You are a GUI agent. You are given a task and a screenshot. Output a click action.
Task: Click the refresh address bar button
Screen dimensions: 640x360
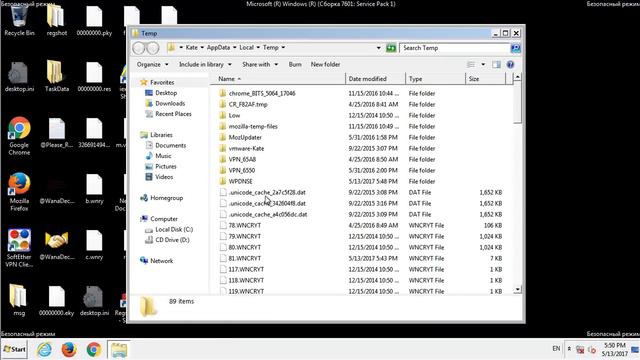(391, 48)
